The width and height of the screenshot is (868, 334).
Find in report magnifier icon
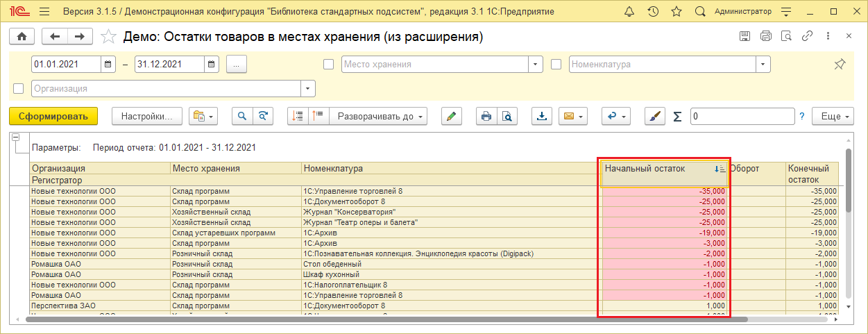tap(242, 116)
